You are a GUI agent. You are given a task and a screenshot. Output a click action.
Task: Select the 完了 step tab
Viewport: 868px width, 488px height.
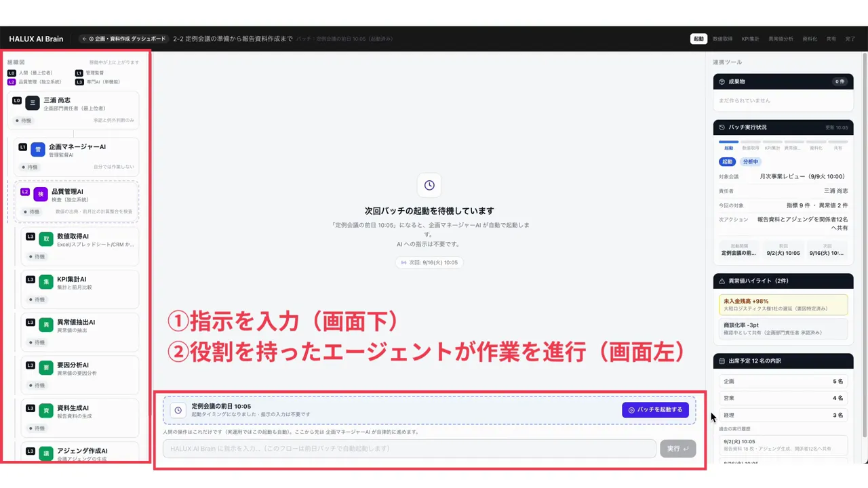[x=850, y=39]
